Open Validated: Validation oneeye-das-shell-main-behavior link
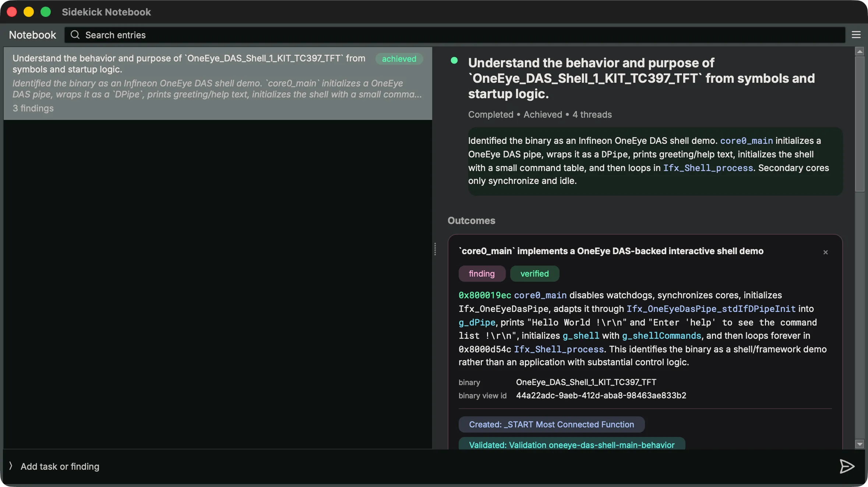This screenshot has height=487, width=868. pyautogui.click(x=572, y=444)
